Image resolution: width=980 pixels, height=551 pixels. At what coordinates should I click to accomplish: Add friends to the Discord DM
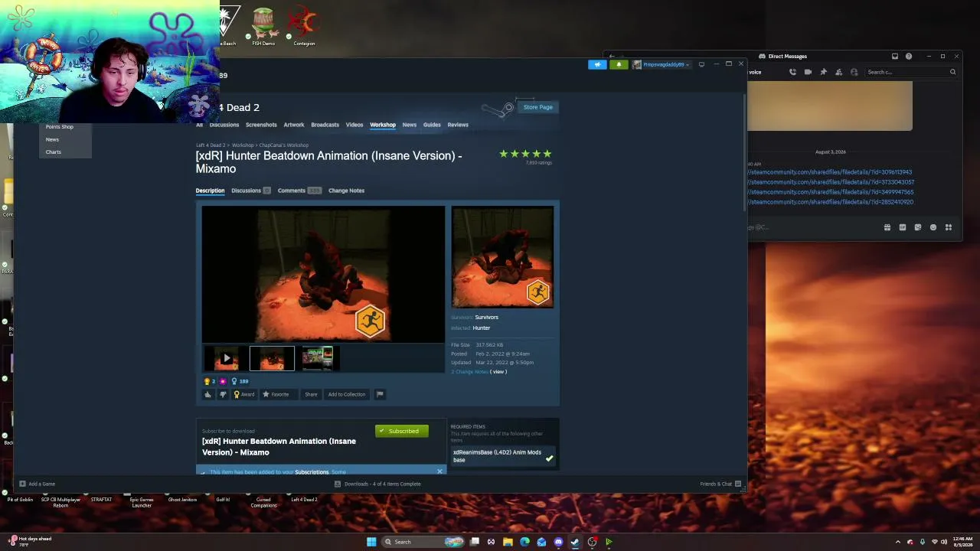coord(838,72)
